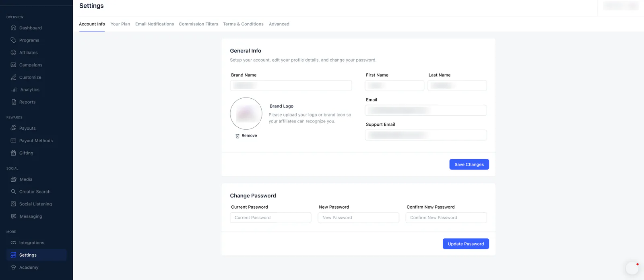Viewport: 644px width, 280px height.
Task: Open the Integrations link icon
Action: pyautogui.click(x=13, y=243)
